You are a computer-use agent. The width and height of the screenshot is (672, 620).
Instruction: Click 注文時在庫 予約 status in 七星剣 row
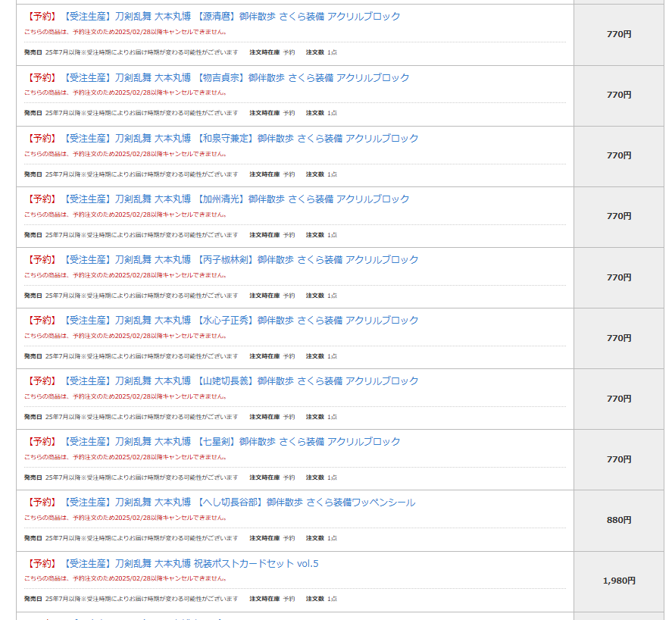click(x=272, y=478)
